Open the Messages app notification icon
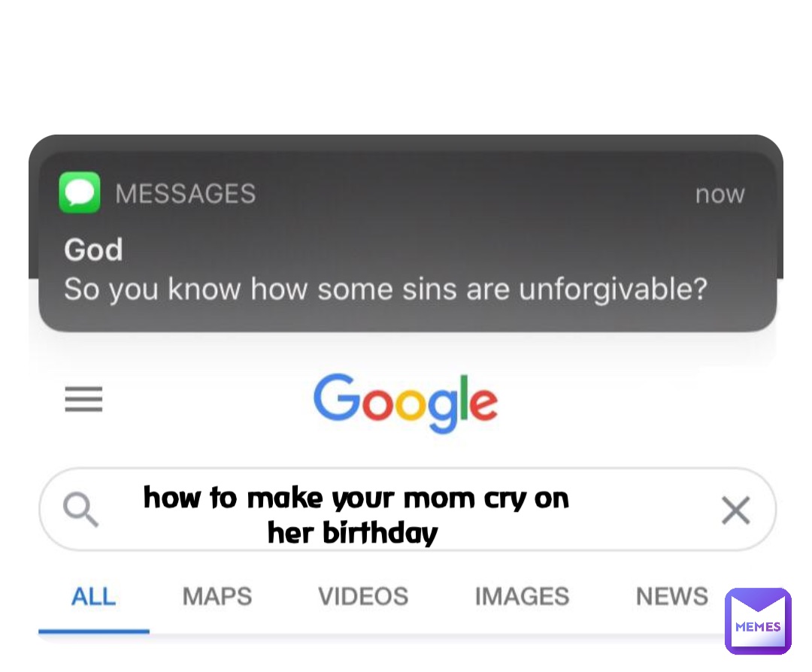This screenshot has width=812, height=672. pos(79,192)
